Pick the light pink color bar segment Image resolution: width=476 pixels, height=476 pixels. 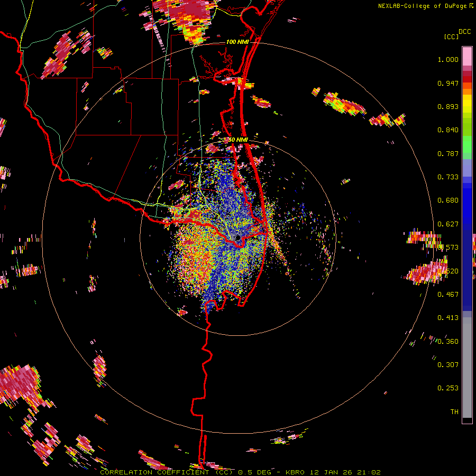(x=467, y=56)
